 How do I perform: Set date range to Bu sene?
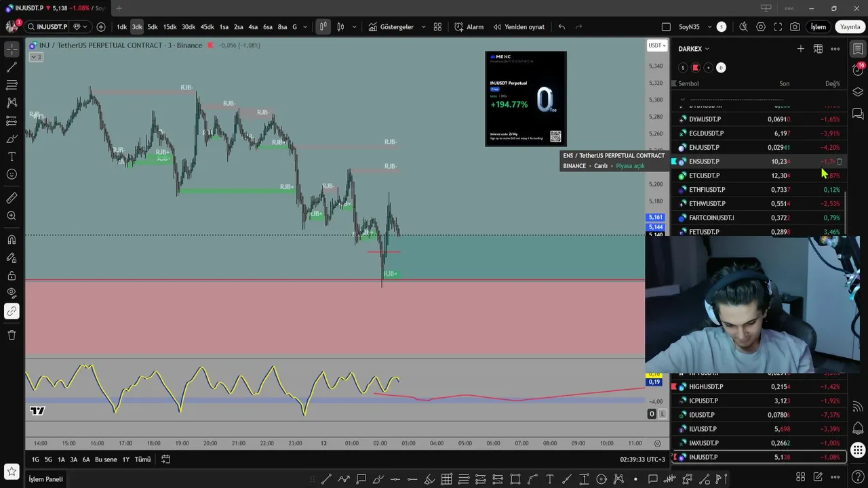106,460
